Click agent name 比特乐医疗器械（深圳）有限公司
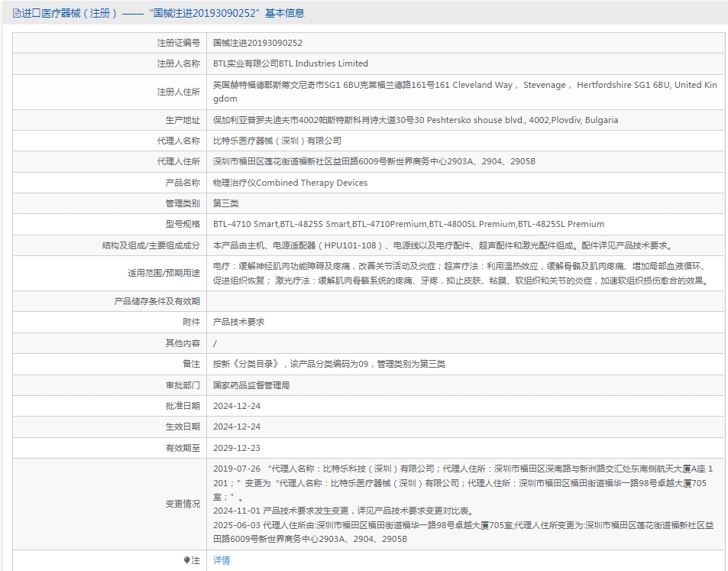 tap(277, 141)
